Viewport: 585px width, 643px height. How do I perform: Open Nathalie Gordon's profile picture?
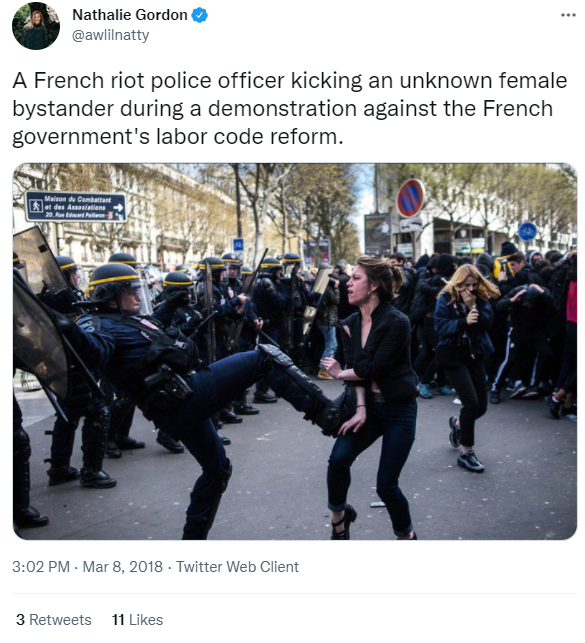coord(36,26)
